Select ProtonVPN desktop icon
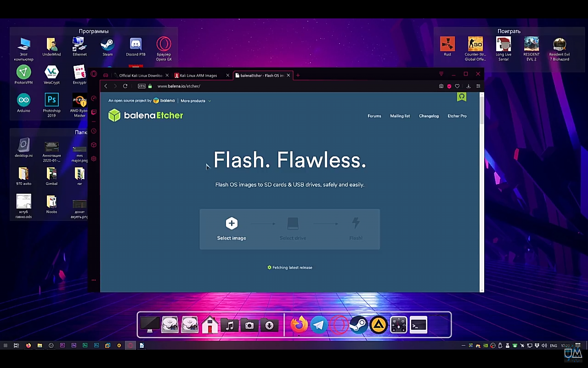The image size is (588, 368). coord(23,75)
